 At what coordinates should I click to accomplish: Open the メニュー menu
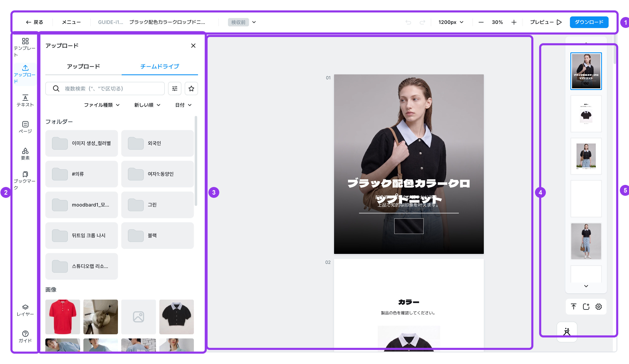(71, 22)
